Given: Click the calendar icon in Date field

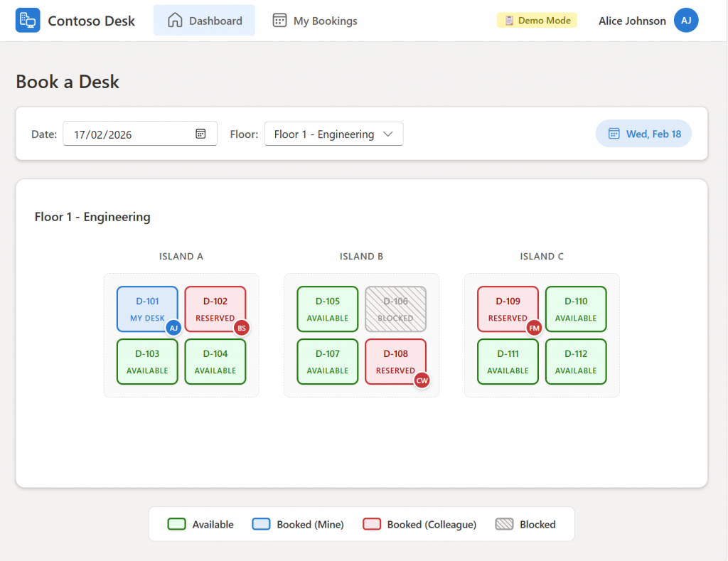Looking at the screenshot, I should [200, 134].
